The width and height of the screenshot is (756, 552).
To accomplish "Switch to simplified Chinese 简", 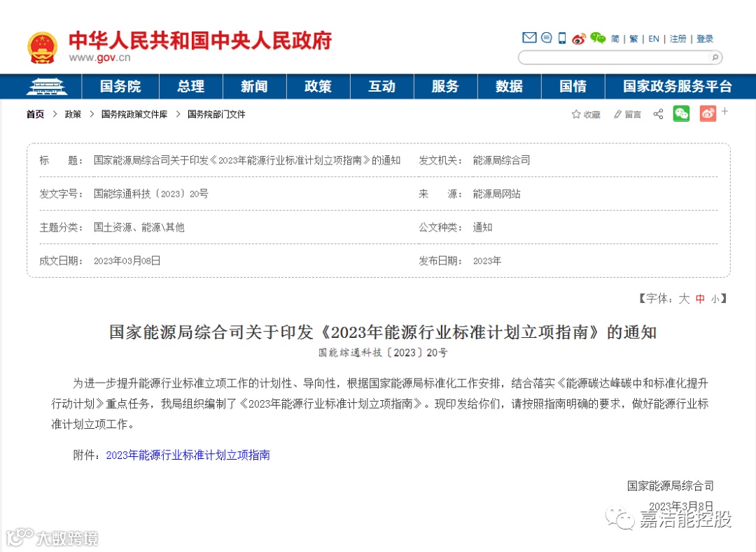I will pyautogui.click(x=615, y=38).
